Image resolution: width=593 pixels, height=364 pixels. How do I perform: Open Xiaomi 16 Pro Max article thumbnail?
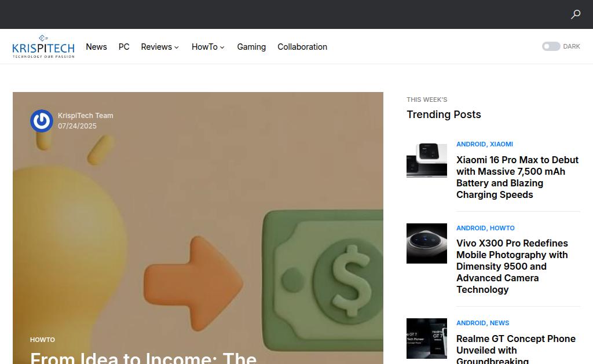(x=427, y=160)
